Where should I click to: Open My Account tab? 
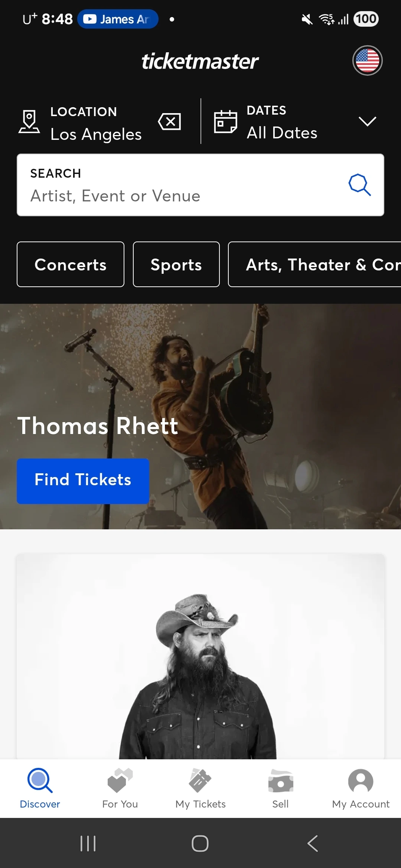click(361, 788)
